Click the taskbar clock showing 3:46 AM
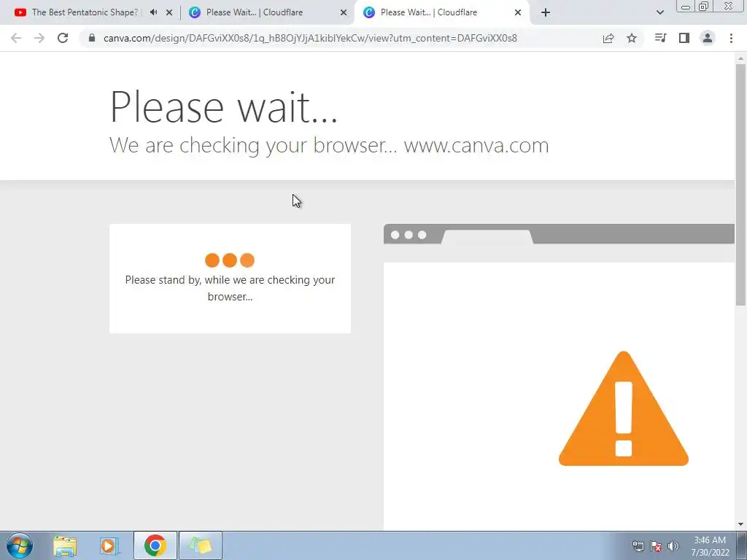Image resolution: width=747 pixels, height=560 pixels. 710,546
